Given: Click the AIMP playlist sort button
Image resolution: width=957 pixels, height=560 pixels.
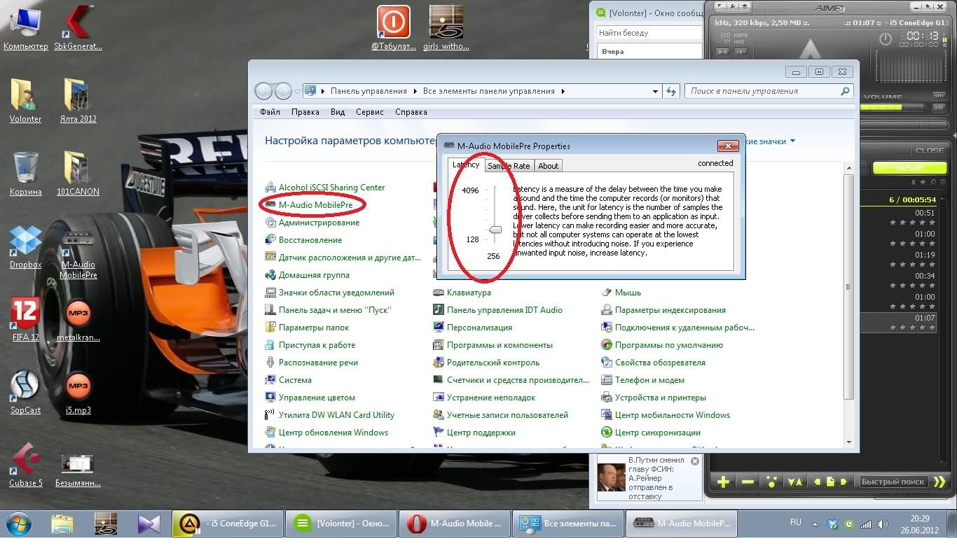Looking at the screenshot, I should pyautogui.click(x=795, y=482).
